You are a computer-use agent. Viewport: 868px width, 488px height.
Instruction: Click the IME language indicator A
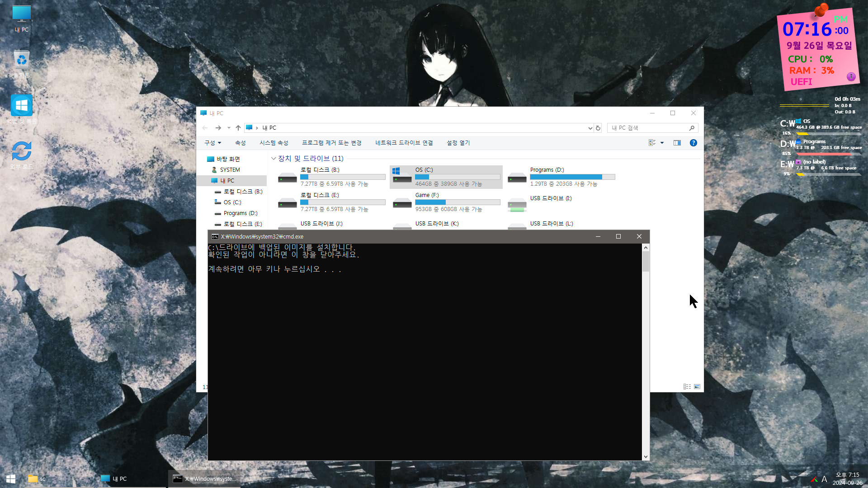click(824, 479)
